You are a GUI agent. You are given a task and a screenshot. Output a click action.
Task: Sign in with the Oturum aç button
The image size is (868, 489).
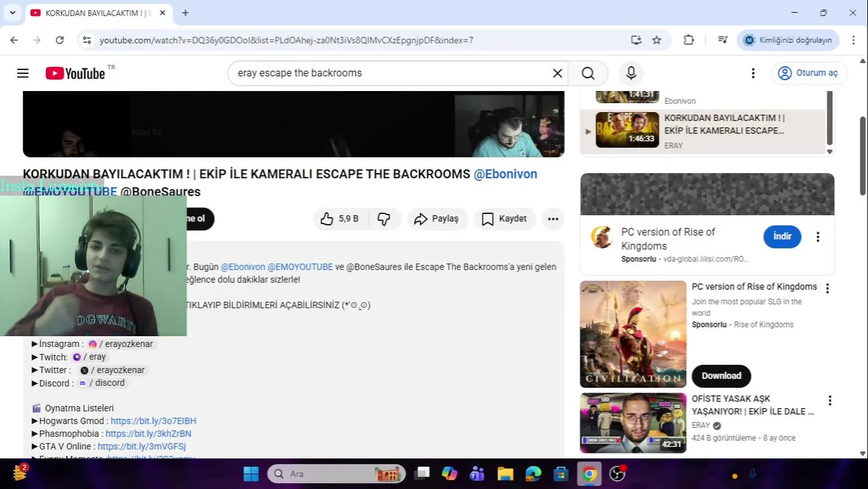(808, 73)
